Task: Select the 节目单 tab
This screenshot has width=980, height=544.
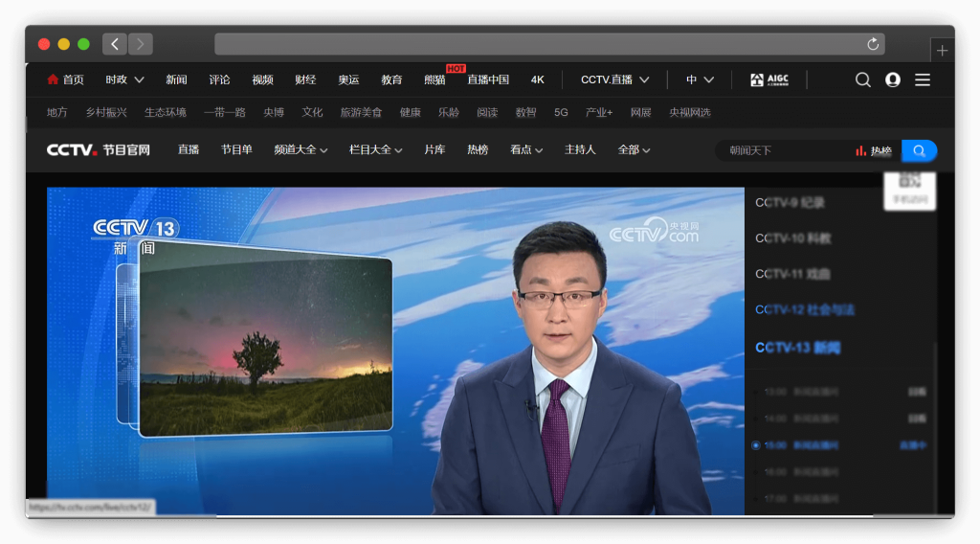Action: (236, 150)
